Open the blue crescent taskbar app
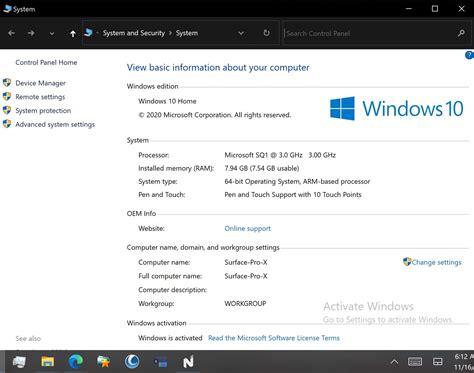 (132, 361)
